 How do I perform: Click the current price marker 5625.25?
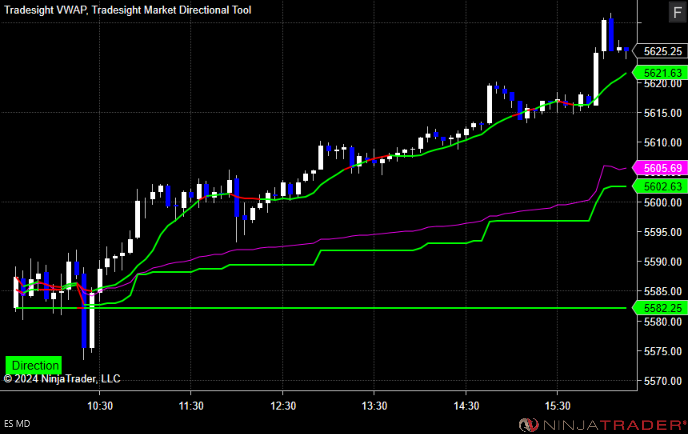659,51
